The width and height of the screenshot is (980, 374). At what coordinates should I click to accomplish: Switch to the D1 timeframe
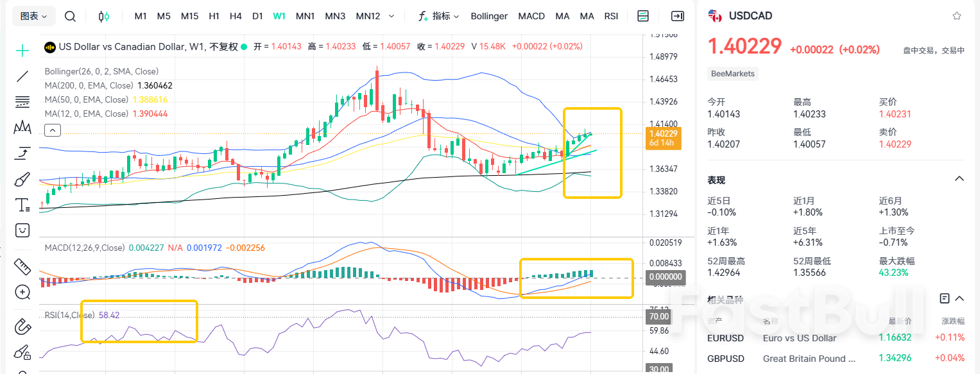[257, 16]
